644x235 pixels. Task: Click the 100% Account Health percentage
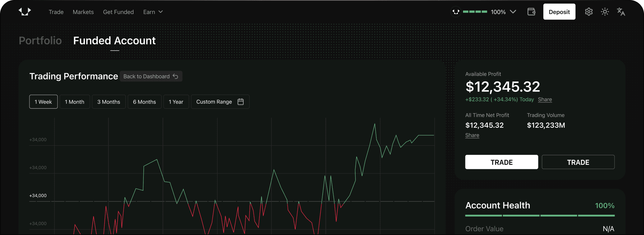pos(605,206)
